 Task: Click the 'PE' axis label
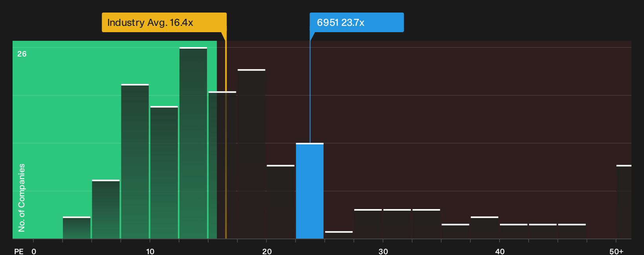tap(19, 251)
